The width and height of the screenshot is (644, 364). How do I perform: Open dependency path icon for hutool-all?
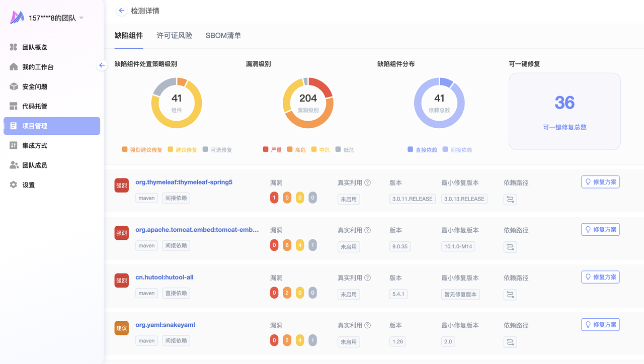pyautogui.click(x=510, y=295)
